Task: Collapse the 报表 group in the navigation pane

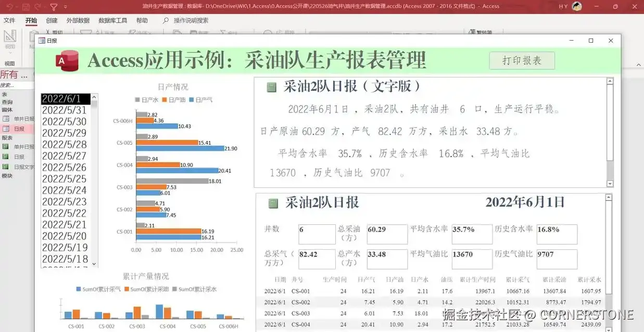Action: [x=7, y=138]
